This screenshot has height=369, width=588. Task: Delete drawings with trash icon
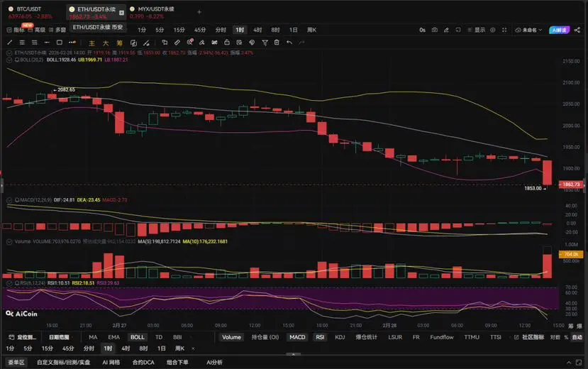[277, 43]
